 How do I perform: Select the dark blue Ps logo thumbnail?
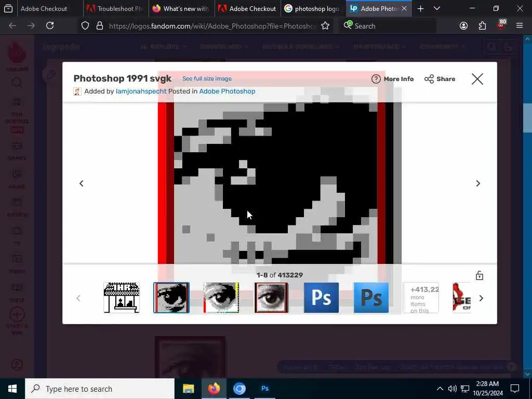[321, 298]
